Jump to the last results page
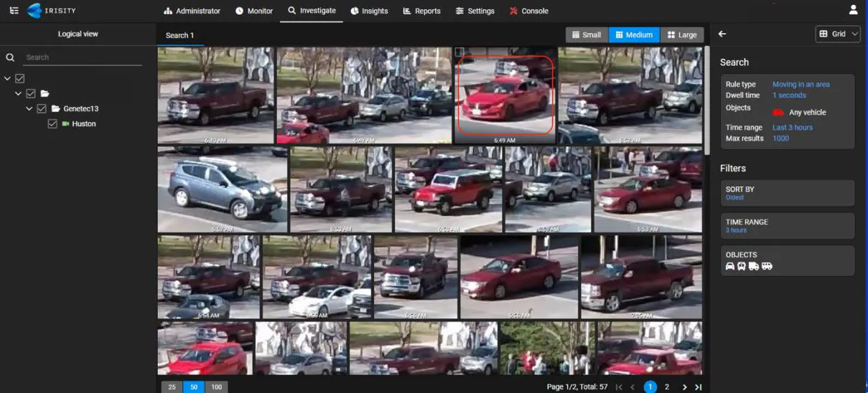The width and height of the screenshot is (868, 393). click(x=698, y=387)
